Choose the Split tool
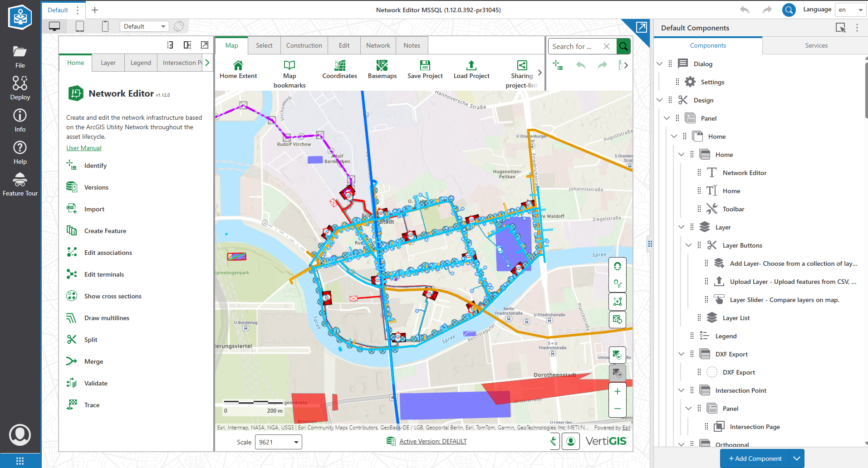 point(91,340)
